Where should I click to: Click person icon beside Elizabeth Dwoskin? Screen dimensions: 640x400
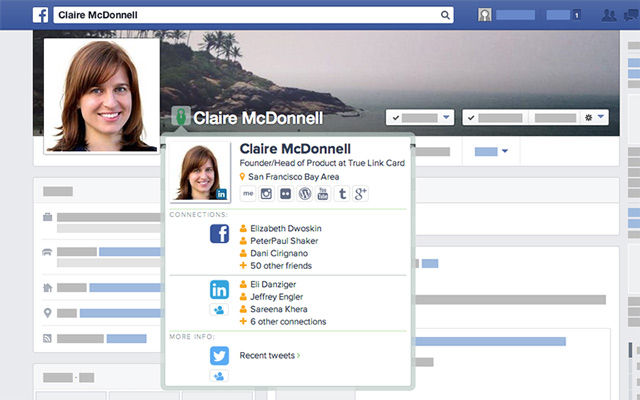click(243, 229)
